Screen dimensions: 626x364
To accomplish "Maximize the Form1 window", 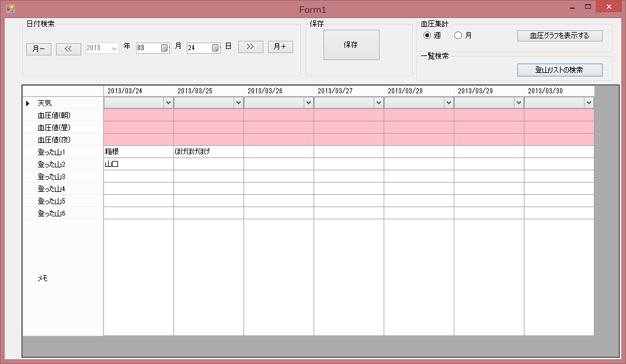I will tap(587, 7).
